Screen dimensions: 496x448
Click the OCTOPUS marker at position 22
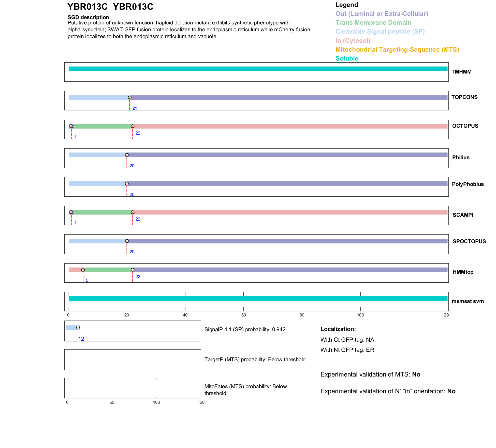(x=133, y=126)
